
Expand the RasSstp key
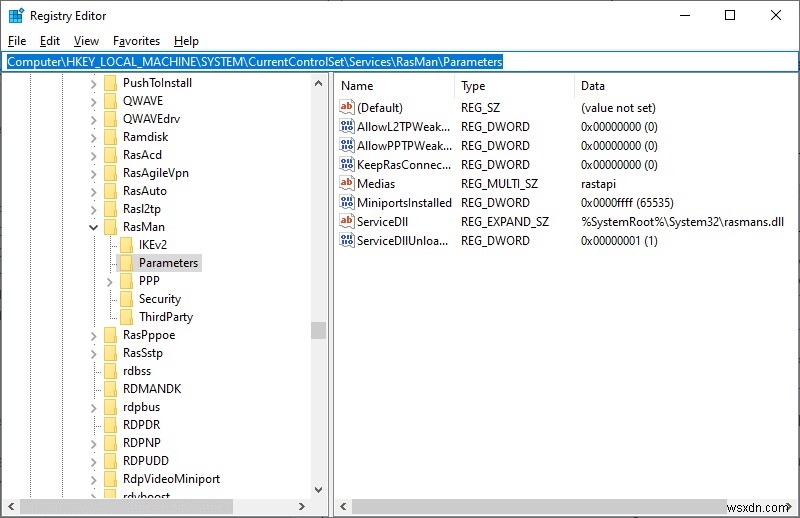[93, 354]
